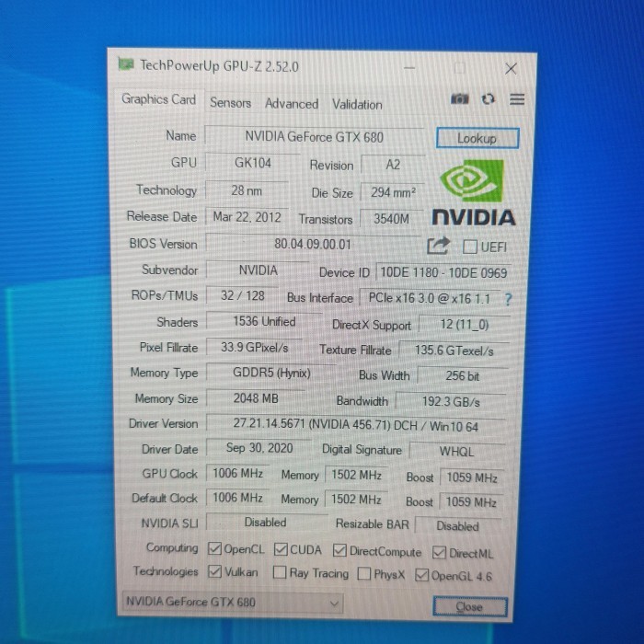Click the Shaders value 1536 Unified
The image size is (644, 644).
tap(265, 322)
